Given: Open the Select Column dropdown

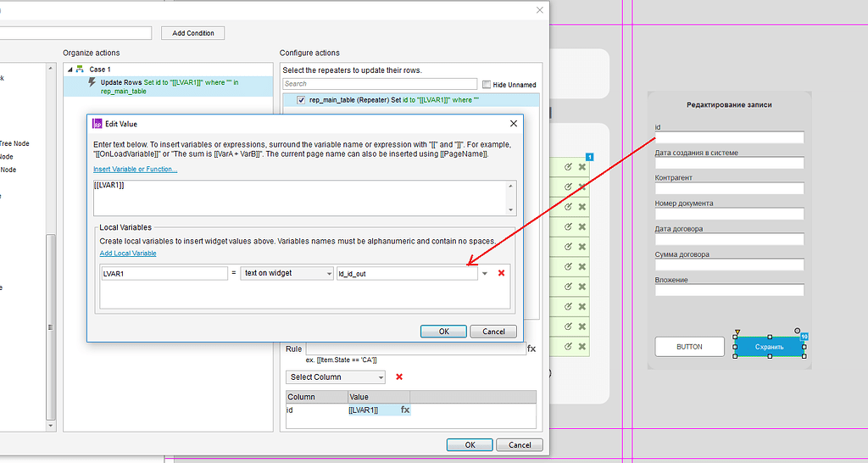Looking at the screenshot, I should pyautogui.click(x=336, y=377).
